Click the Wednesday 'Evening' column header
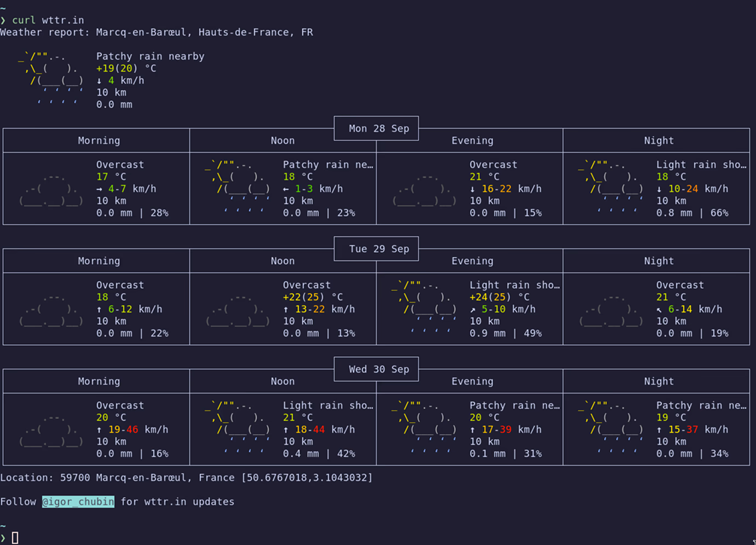This screenshot has width=756, height=545. pos(472,381)
